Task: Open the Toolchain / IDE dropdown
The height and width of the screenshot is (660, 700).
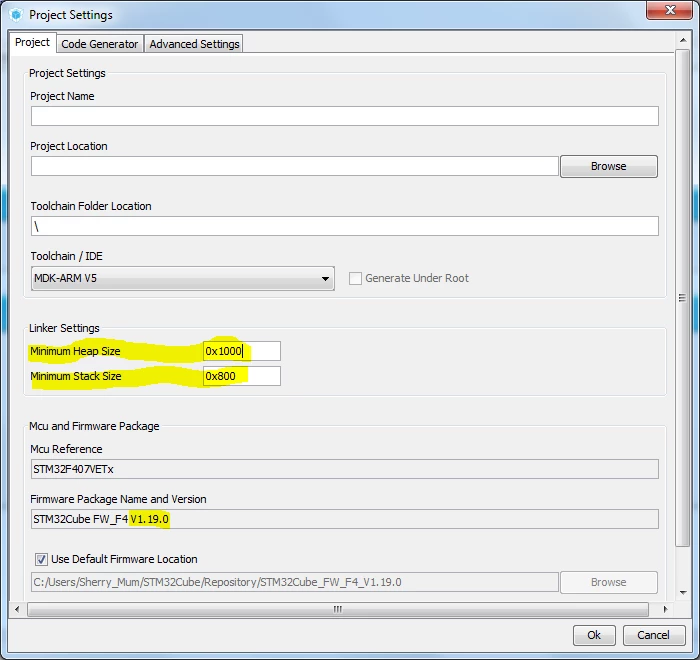Action: click(x=183, y=279)
